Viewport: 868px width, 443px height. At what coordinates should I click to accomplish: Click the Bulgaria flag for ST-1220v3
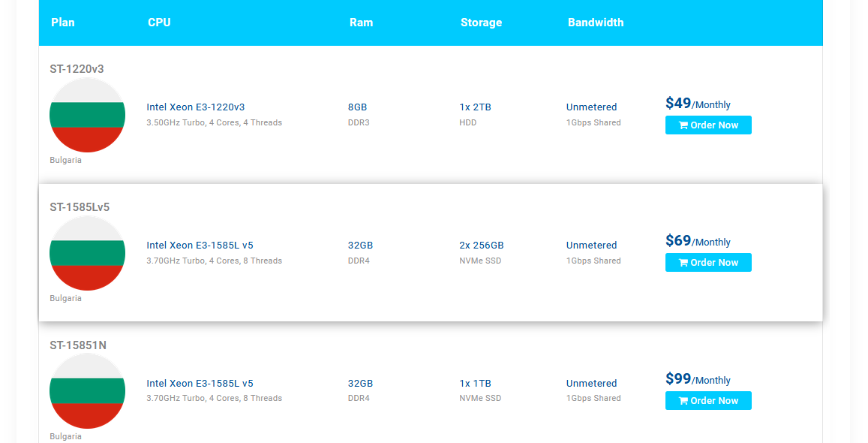[87, 115]
